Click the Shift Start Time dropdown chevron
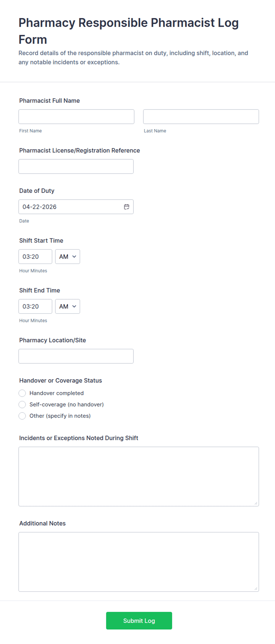This screenshot has width=275, height=644. pos(74,257)
